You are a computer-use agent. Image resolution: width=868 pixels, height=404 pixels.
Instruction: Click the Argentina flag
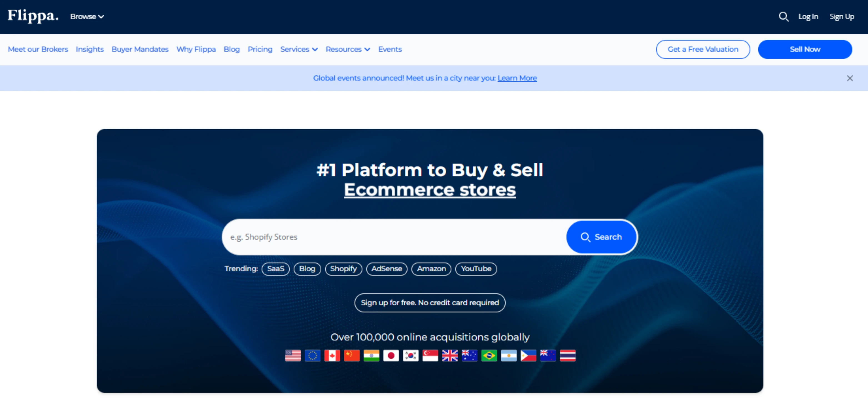(x=509, y=355)
